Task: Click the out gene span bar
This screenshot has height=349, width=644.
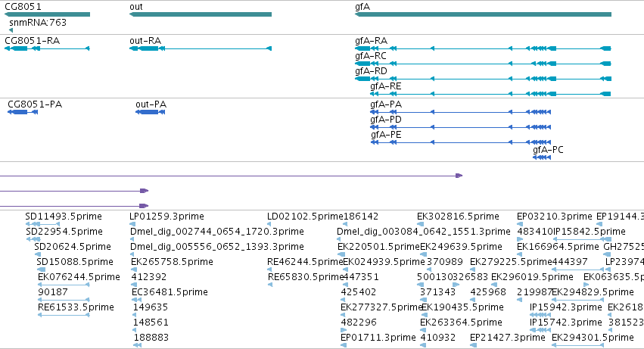Action: (x=201, y=14)
